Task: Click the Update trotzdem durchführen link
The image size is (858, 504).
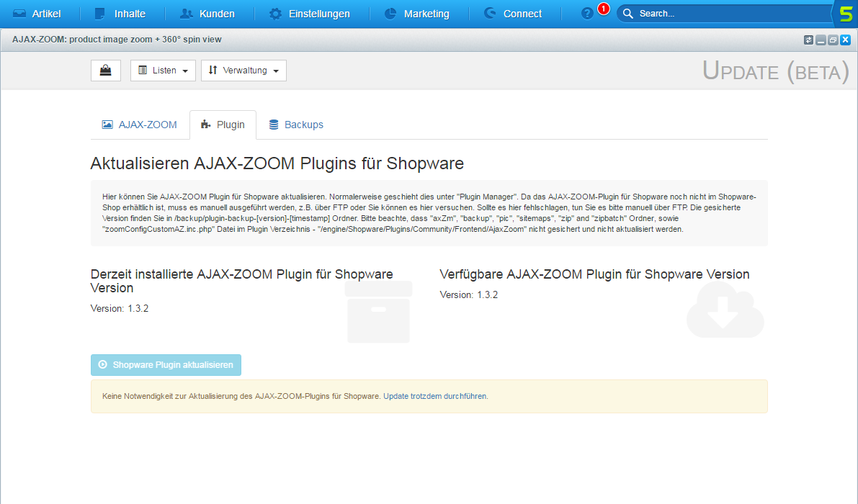Action: pyautogui.click(x=434, y=396)
